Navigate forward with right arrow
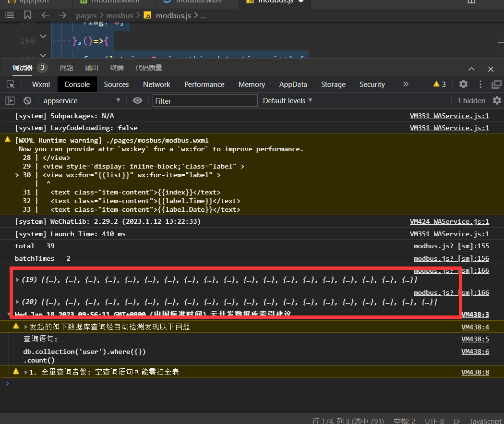 pyautogui.click(x=62, y=15)
